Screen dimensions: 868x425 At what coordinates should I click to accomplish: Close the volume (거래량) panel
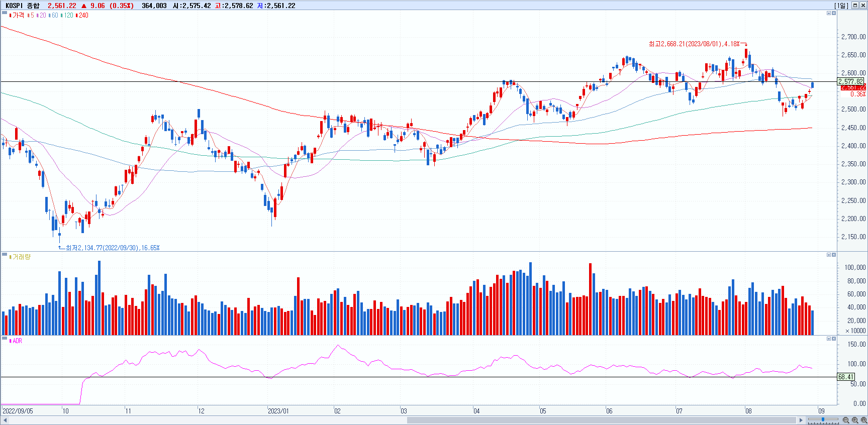click(834, 255)
